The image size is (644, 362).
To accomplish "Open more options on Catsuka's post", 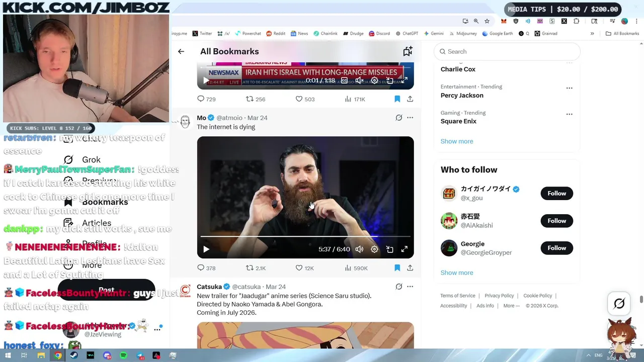I will [x=410, y=287].
